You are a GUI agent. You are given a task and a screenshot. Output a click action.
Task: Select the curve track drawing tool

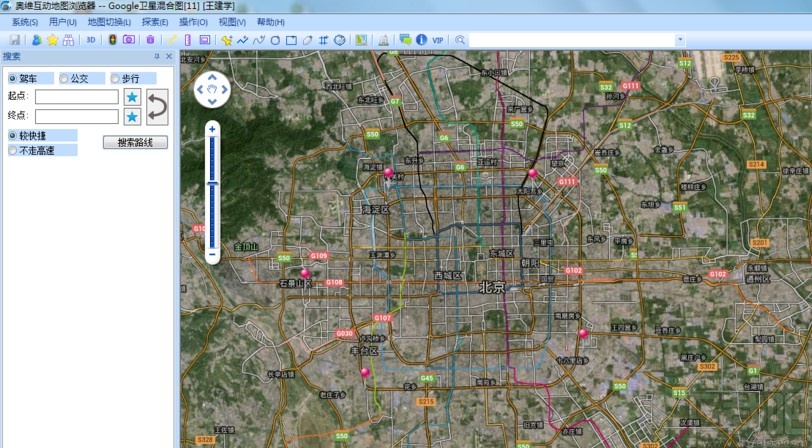pyautogui.click(x=259, y=40)
